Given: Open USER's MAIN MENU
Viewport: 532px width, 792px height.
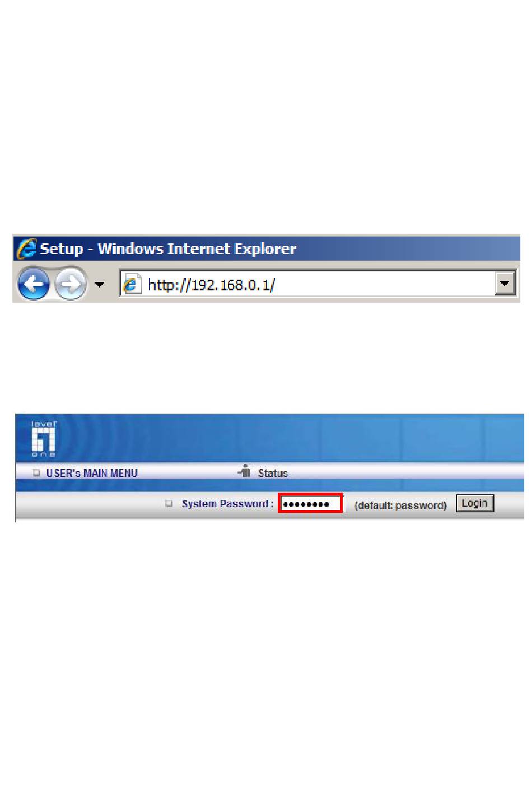Looking at the screenshot, I should coord(92,473).
